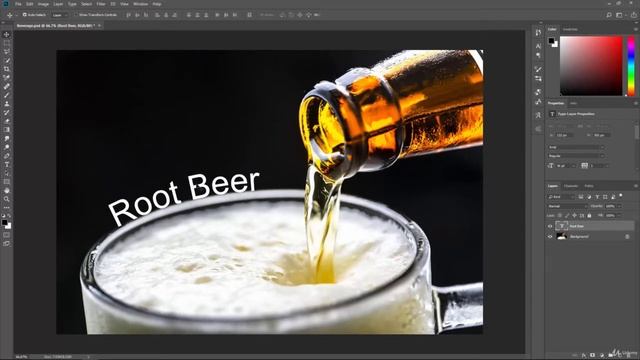Screen dimensions: 640x360
Task: Select the Dodge tool
Action: click(7, 147)
